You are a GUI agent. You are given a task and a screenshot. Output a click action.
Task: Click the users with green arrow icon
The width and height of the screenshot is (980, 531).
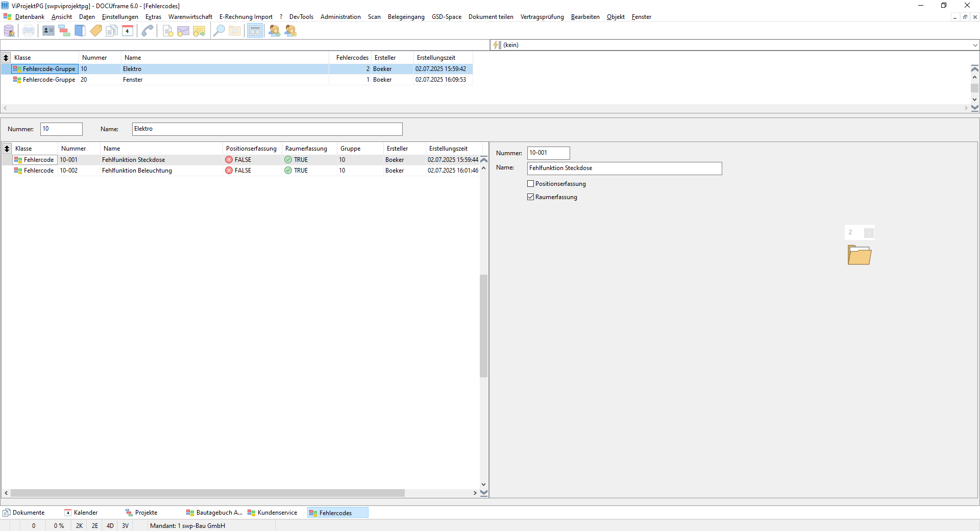(275, 31)
